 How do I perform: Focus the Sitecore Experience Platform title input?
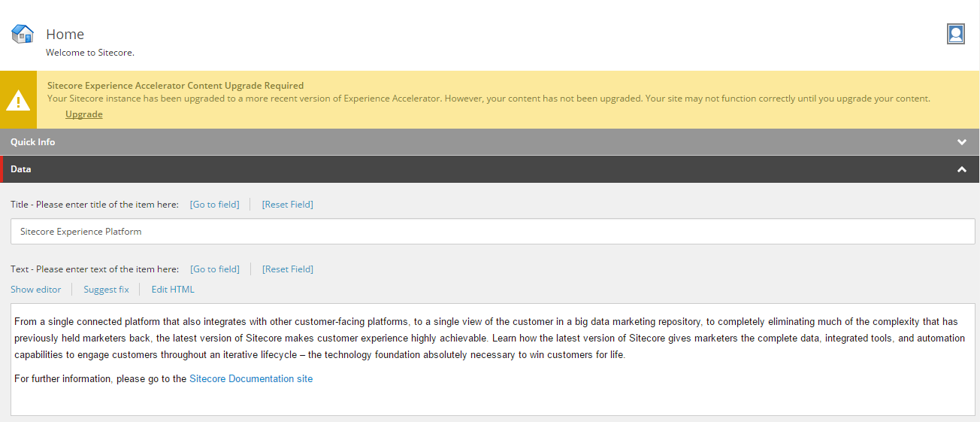(x=493, y=232)
